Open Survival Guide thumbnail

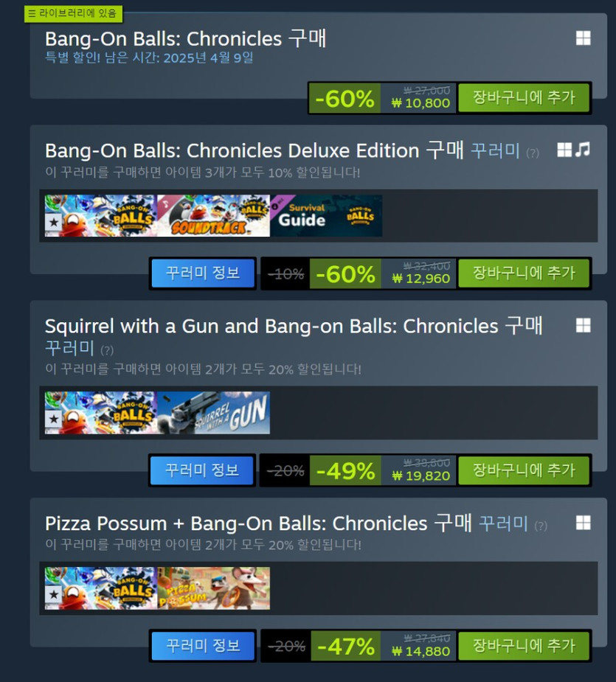tap(326, 216)
